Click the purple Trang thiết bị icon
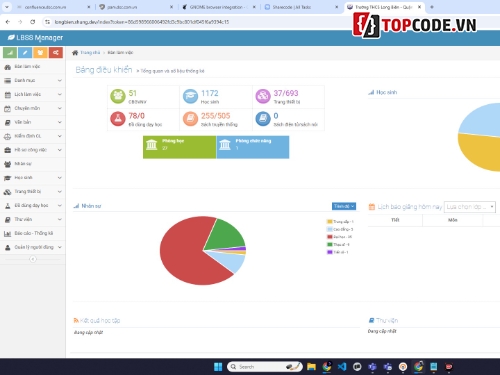This screenshot has height=375, width=500. pyautogui.click(x=263, y=96)
